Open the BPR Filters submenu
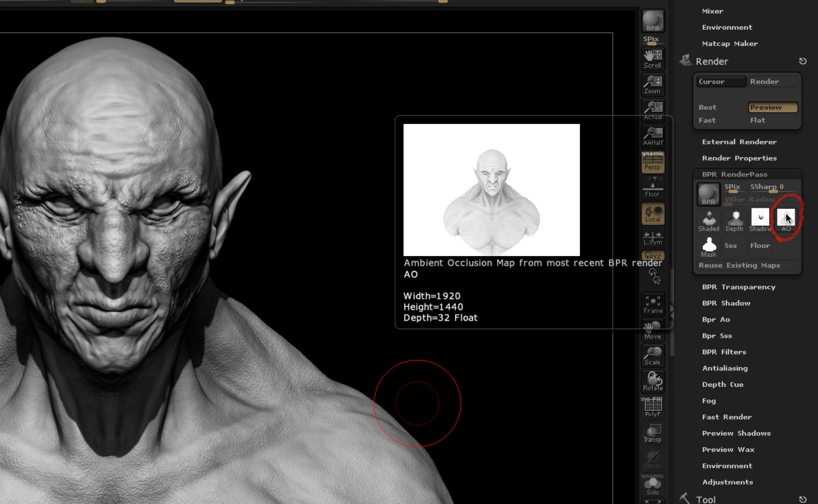 [x=724, y=352]
